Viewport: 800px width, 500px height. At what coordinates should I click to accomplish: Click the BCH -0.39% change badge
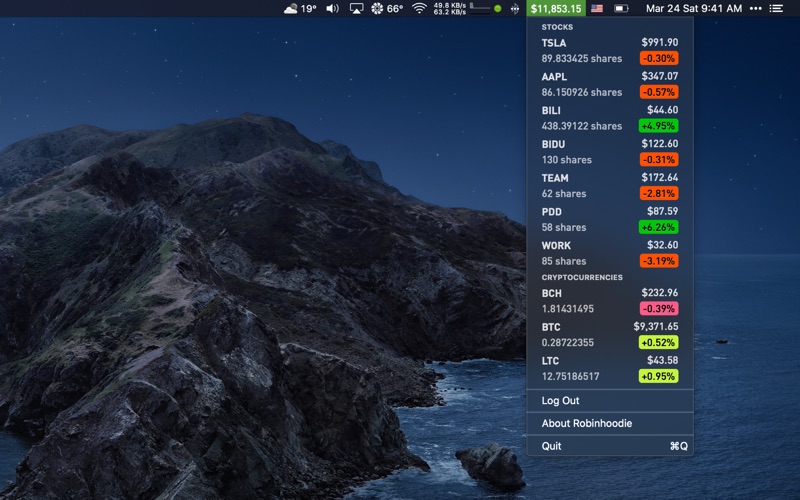click(x=659, y=308)
